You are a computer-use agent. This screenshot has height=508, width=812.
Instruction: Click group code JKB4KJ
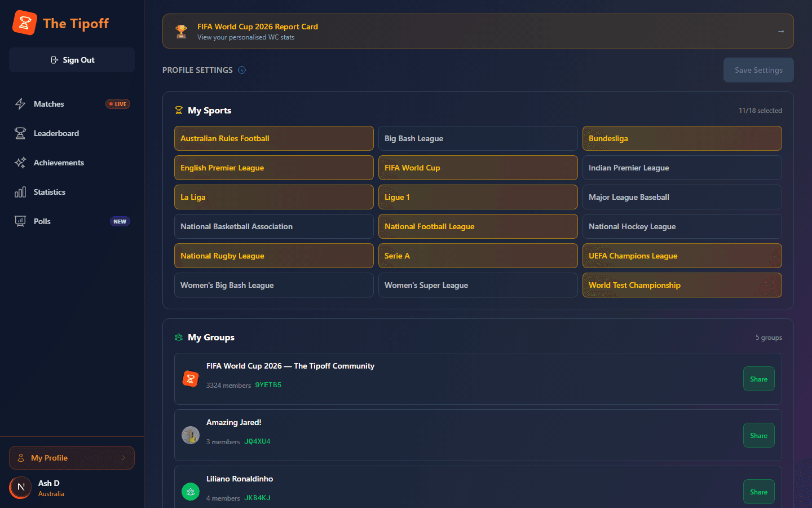[257, 498]
